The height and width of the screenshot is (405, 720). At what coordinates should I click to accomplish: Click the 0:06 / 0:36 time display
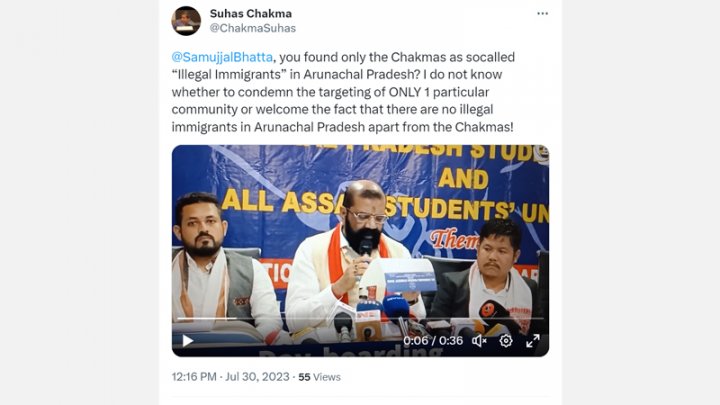pyautogui.click(x=433, y=341)
